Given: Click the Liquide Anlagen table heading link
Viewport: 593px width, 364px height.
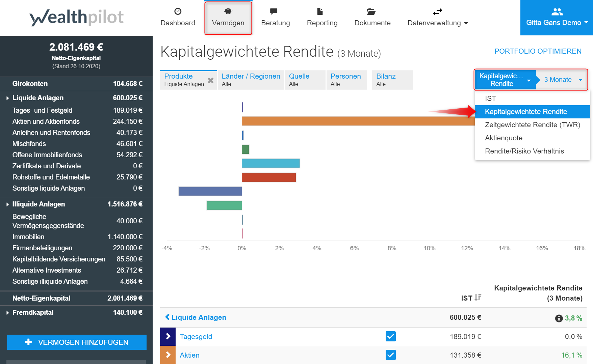Looking at the screenshot, I should point(199,317).
